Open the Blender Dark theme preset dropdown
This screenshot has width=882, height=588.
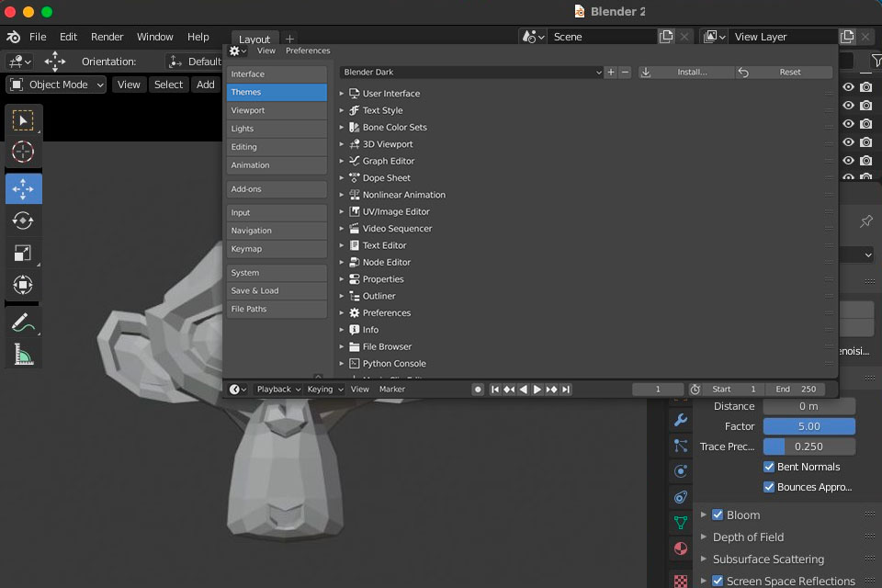click(470, 72)
